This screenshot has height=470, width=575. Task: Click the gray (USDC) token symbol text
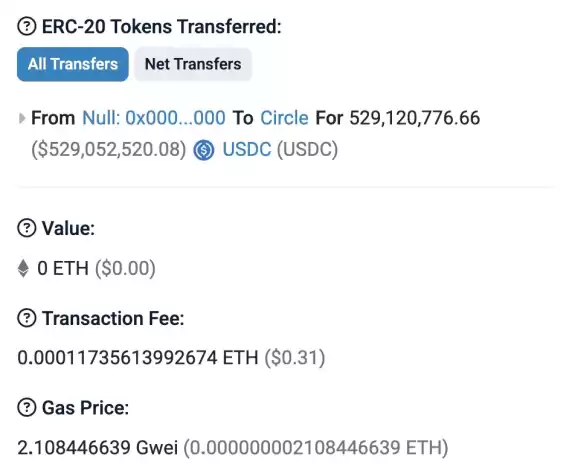307,150
